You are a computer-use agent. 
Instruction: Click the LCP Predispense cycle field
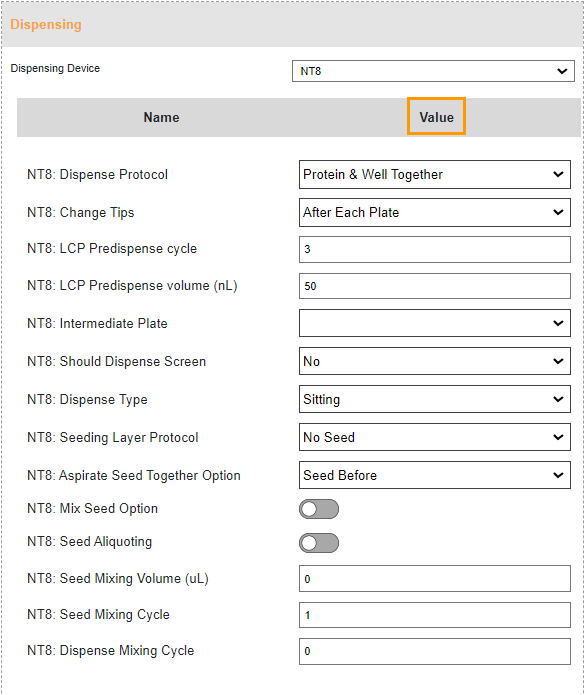pyautogui.click(x=435, y=249)
